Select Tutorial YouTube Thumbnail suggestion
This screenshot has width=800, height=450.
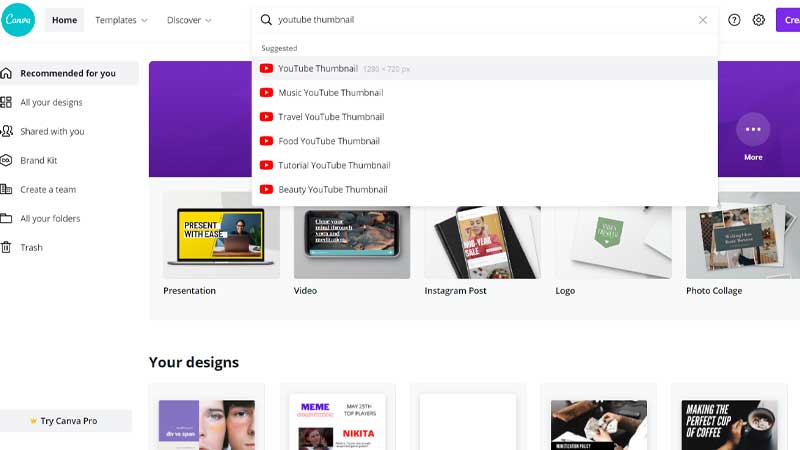pos(485,165)
